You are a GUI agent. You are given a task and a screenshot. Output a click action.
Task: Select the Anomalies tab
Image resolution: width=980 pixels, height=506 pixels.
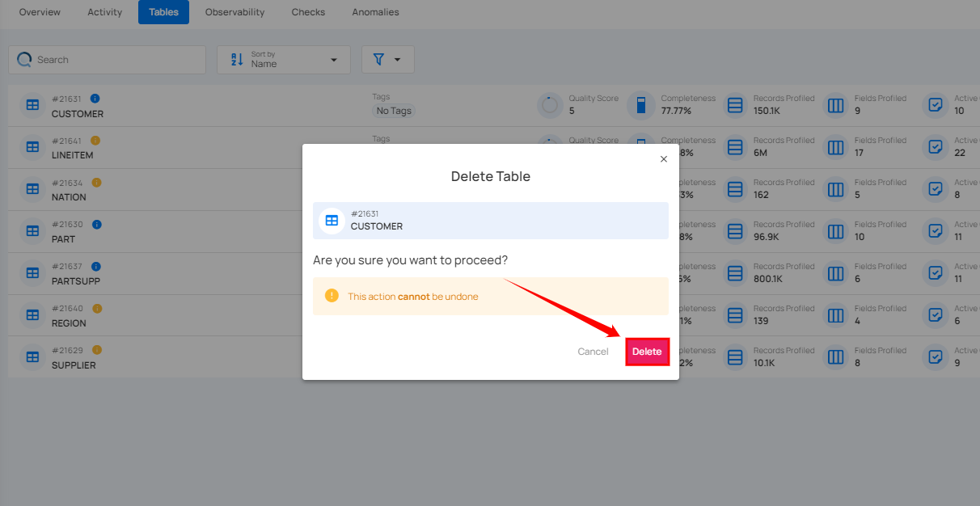pos(375,12)
